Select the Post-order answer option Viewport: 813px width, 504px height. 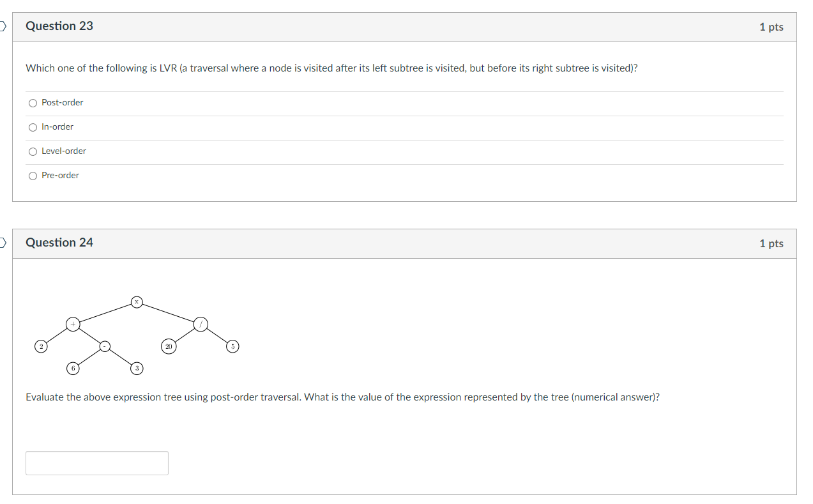33,103
